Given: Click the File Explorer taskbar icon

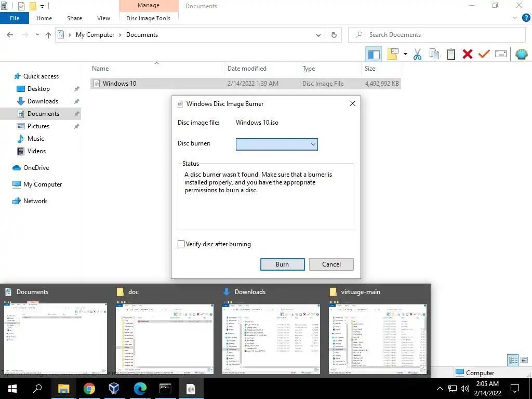Looking at the screenshot, I should 63,389.
